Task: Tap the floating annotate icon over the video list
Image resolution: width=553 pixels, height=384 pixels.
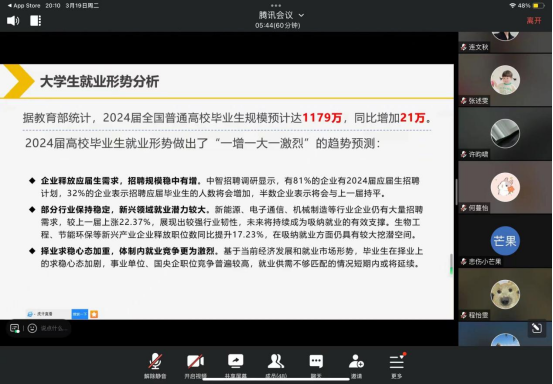Action: point(537,328)
